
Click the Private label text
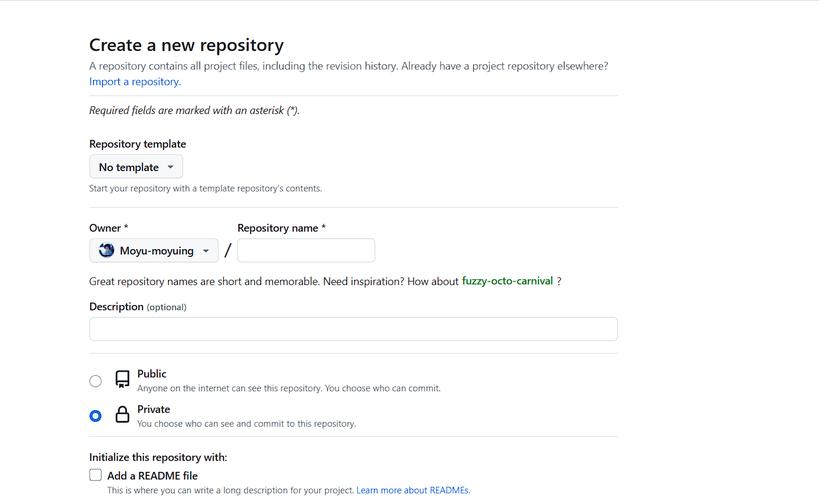pos(154,409)
